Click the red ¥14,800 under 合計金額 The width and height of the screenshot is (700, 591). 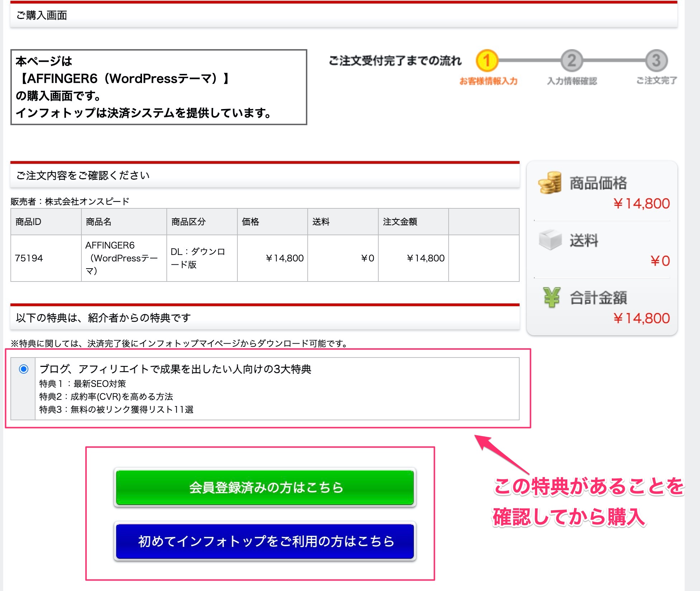click(641, 318)
